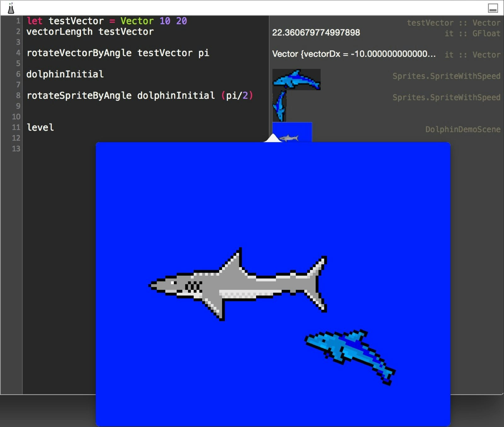Toggle display of the it :: GFloat annotation

(472, 33)
